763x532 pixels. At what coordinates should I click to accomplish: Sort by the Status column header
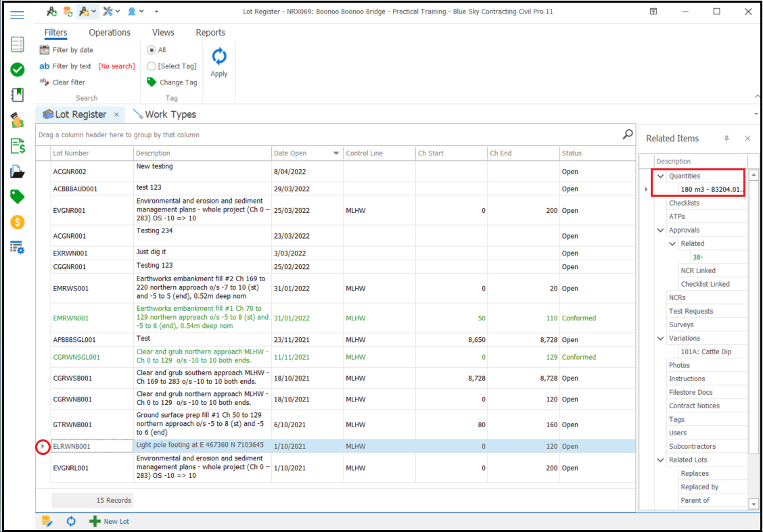point(597,153)
